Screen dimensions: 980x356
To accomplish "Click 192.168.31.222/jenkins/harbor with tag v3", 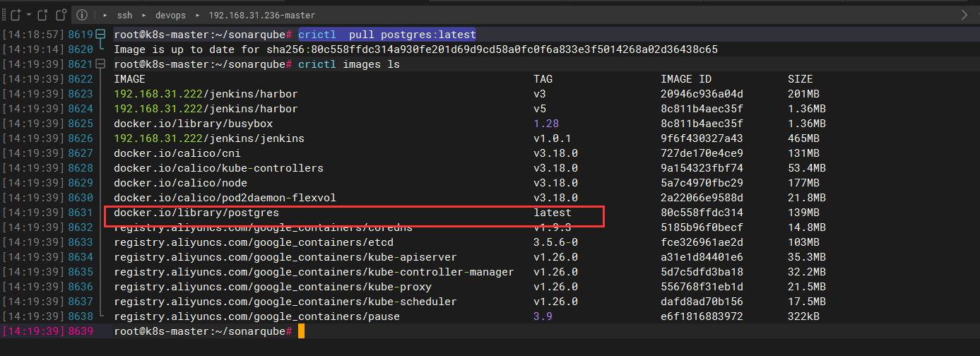I will pos(206,94).
